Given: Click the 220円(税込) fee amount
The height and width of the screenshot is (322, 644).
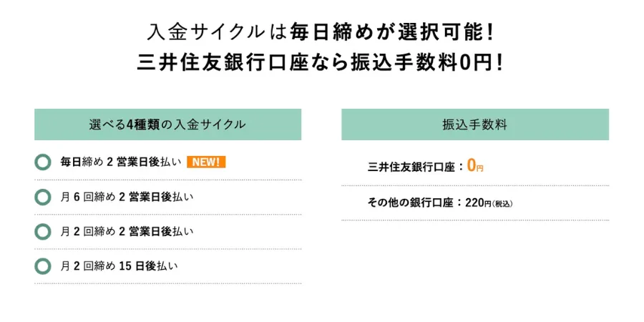Looking at the screenshot, I should click(489, 203).
